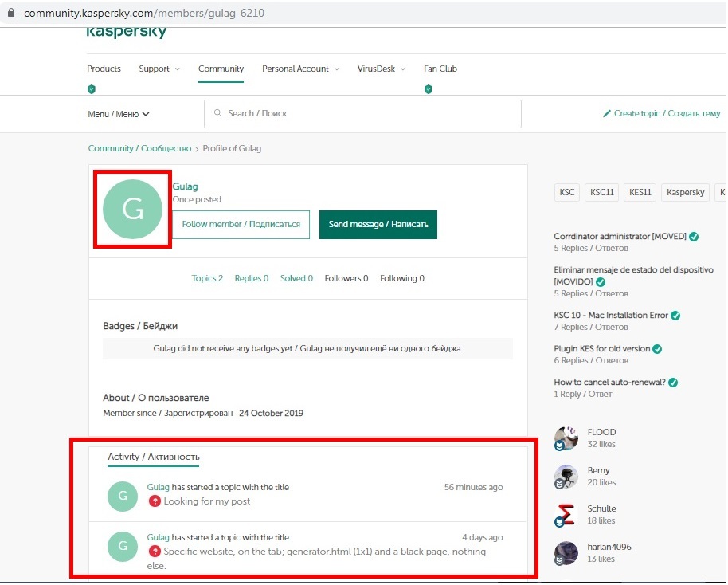728x585 pixels.
Task: Open the Menu / Меню dropdown
Action: (119, 114)
